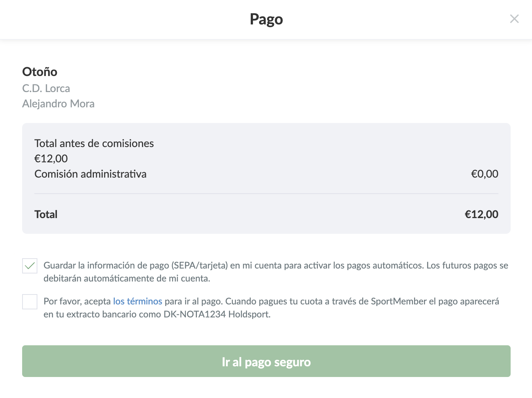The image size is (532, 398).
Task: Tick the accept terms checkbox
Action: coord(30,301)
